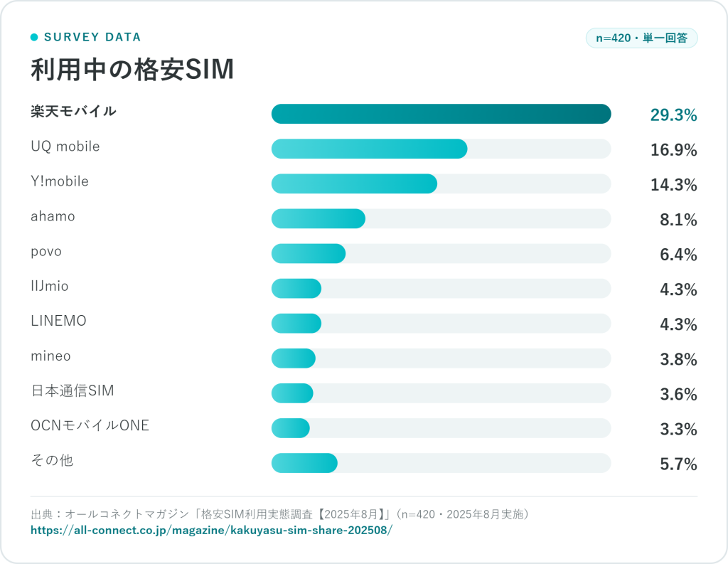This screenshot has height=564, width=728.
Task: Click the n=420・単一回答 badge
Action: (x=642, y=38)
